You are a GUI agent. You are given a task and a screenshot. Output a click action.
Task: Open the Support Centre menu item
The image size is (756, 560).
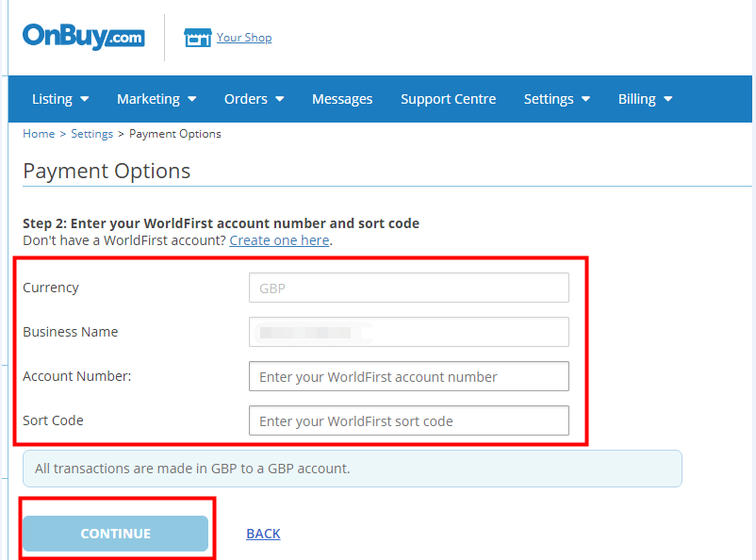(448, 99)
